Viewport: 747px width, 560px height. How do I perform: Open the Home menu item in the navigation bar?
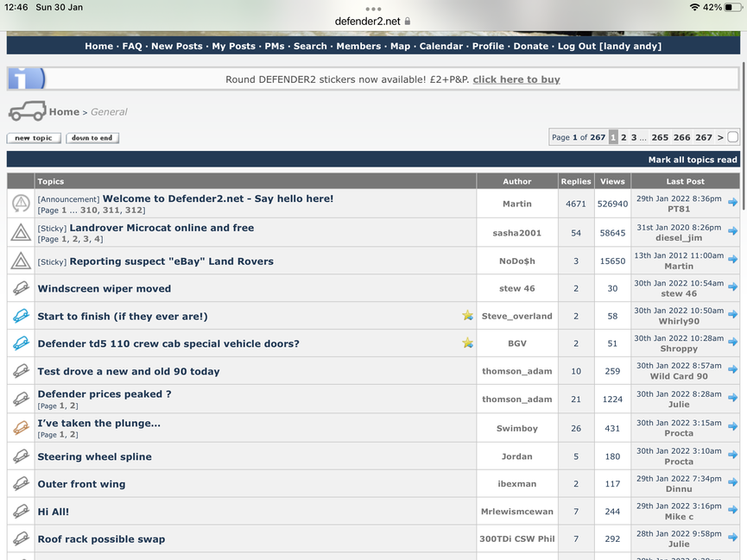99,47
